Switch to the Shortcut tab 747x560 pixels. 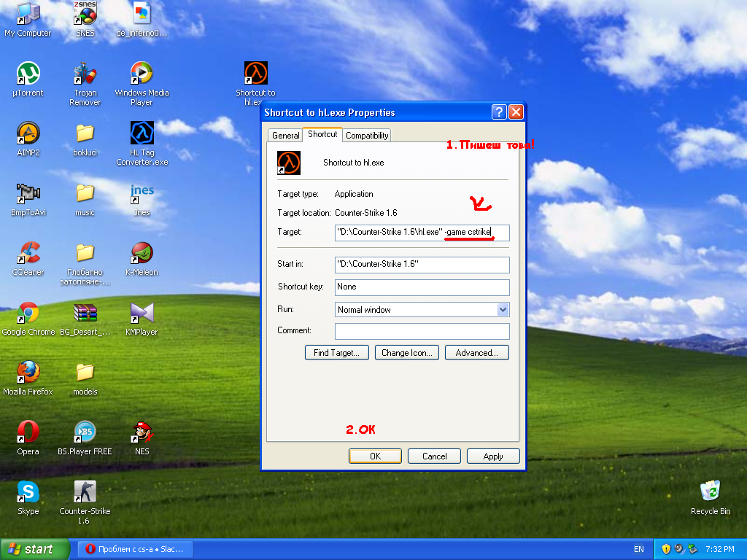322,134
